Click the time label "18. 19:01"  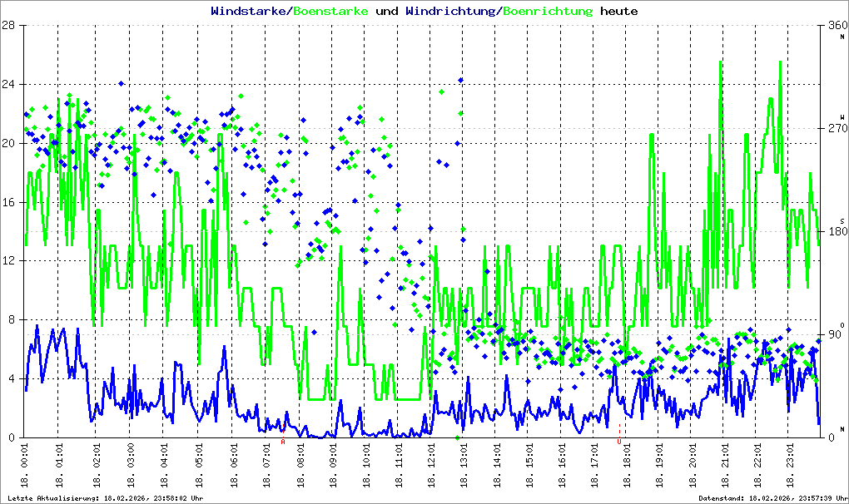pos(659,466)
